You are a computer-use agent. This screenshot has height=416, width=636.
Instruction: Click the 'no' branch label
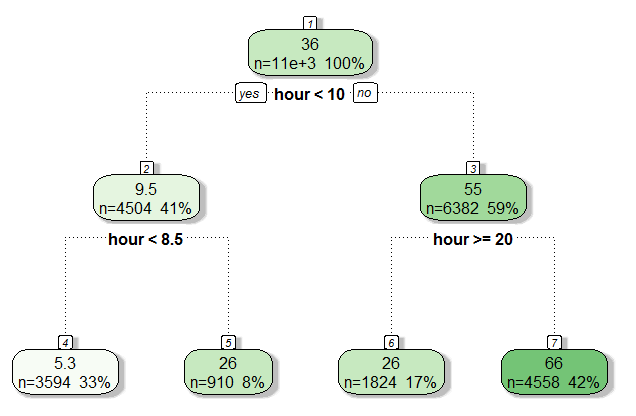[365, 93]
